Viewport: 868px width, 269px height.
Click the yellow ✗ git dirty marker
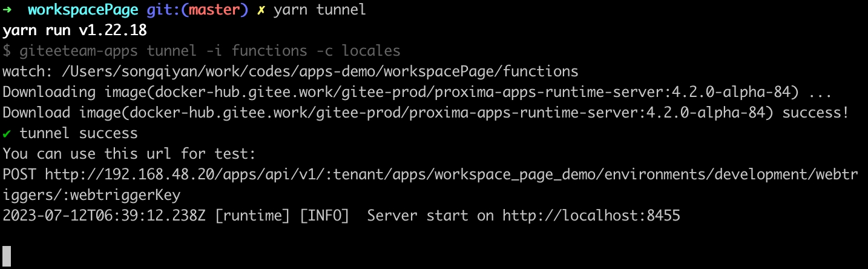click(261, 10)
